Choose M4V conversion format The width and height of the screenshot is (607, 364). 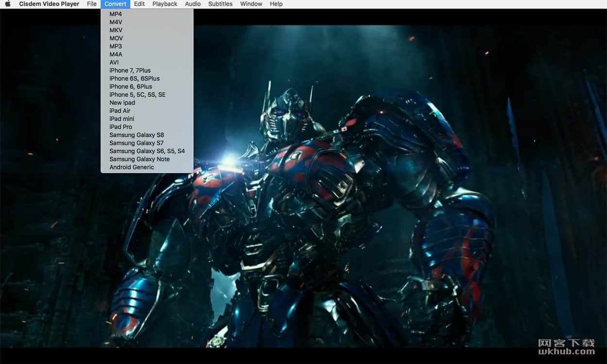(147, 22)
